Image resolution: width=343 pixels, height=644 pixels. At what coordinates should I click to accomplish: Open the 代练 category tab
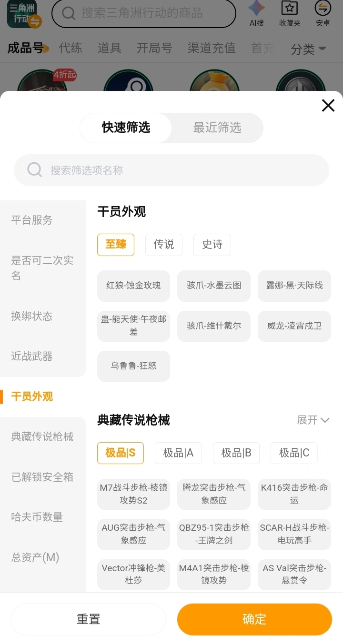(x=71, y=48)
